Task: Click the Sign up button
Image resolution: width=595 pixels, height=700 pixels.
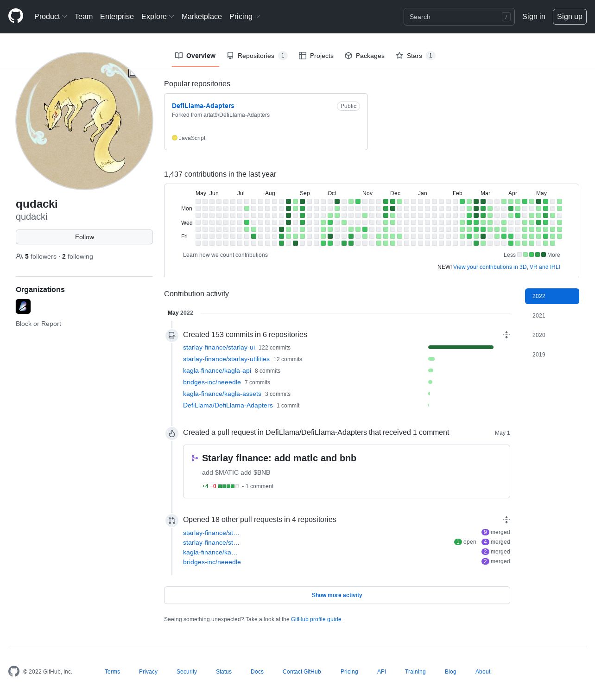Action: [x=570, y=16]
